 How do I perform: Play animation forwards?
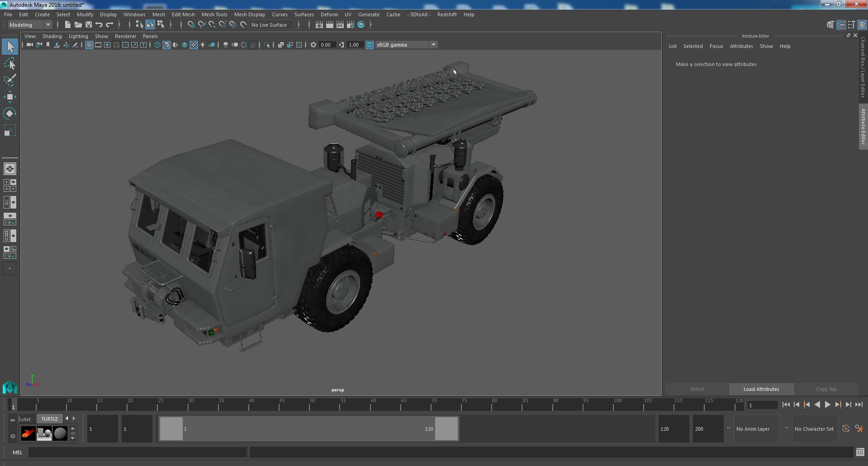coord(827,405)
